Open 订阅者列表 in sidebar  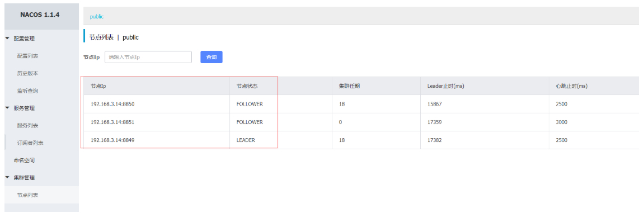[30, 143]
